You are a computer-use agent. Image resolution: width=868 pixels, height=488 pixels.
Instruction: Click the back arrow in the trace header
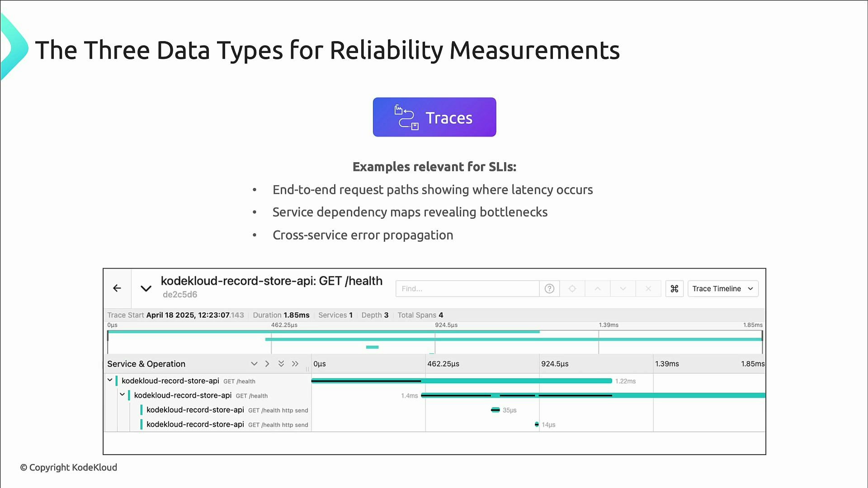click(117, 288)
